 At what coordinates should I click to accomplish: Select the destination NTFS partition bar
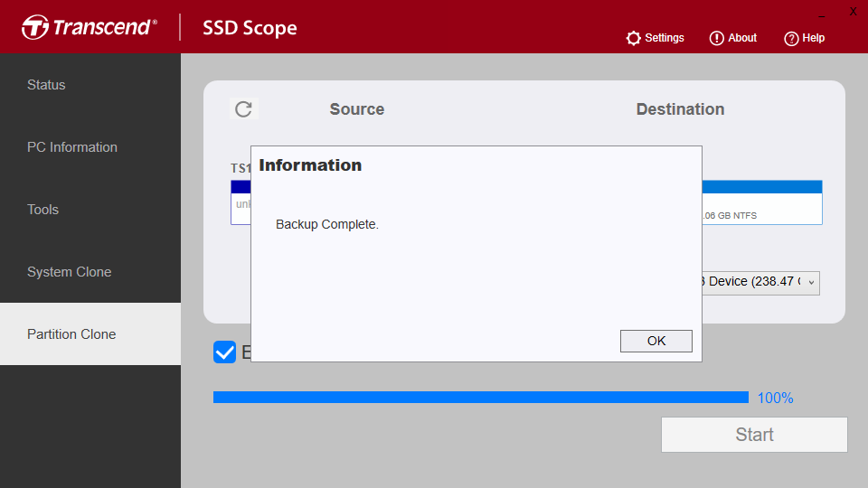coord(762,202)
